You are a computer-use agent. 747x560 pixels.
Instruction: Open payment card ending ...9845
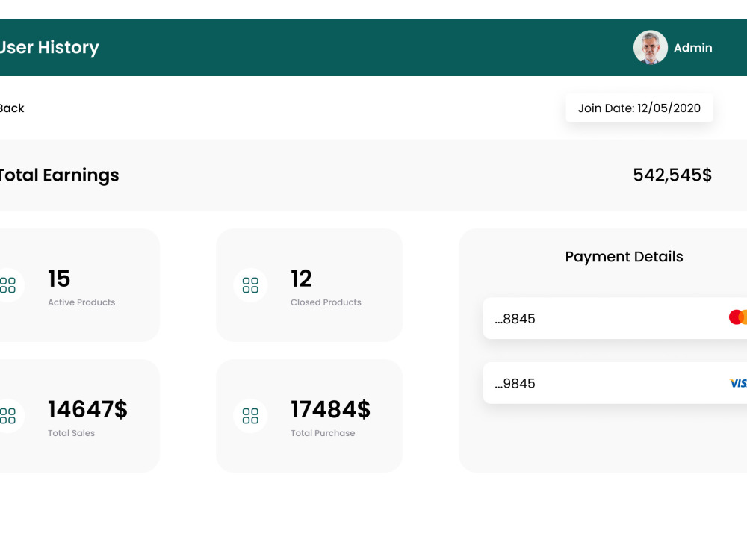coord(615,383)
